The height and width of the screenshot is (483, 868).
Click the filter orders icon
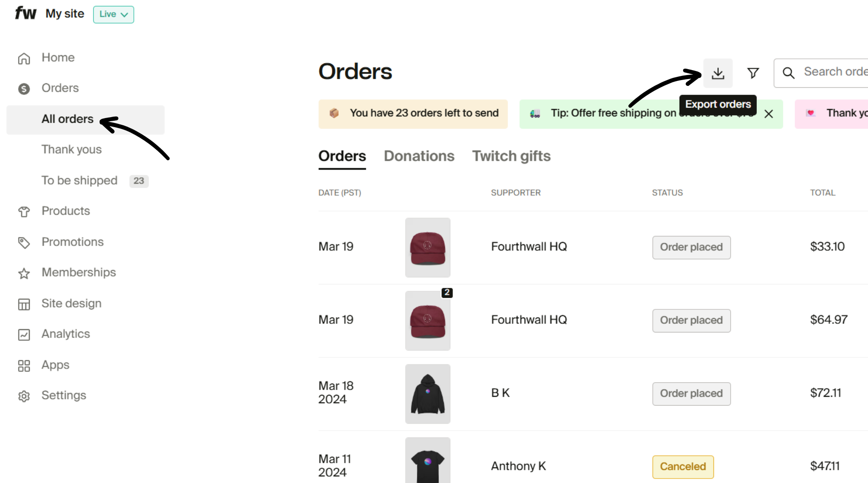(753, 73)
